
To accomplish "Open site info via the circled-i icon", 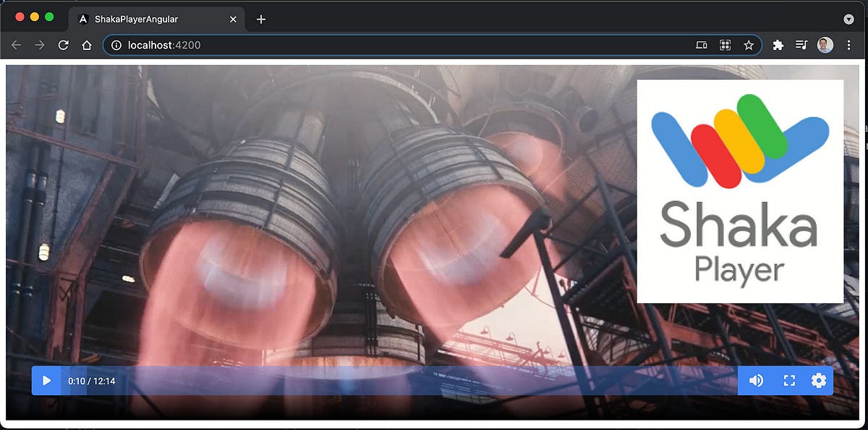I will [x=116, y=44].
